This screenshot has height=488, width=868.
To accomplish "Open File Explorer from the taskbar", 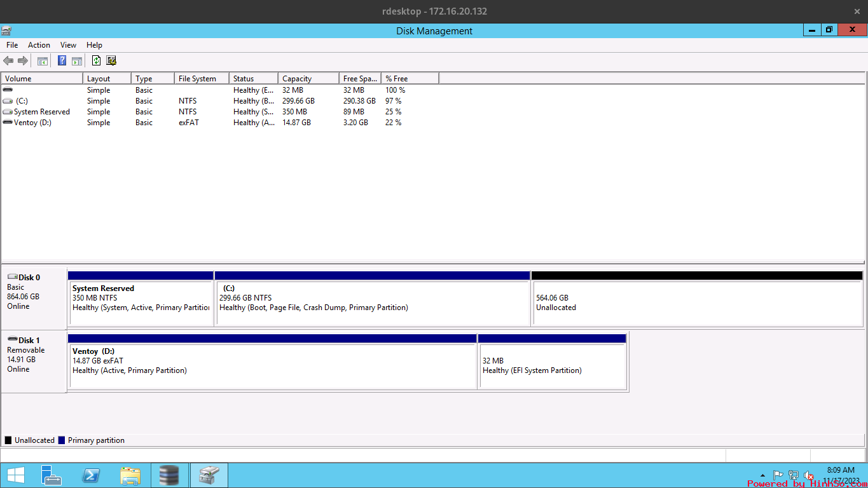I will coord(130,475).
